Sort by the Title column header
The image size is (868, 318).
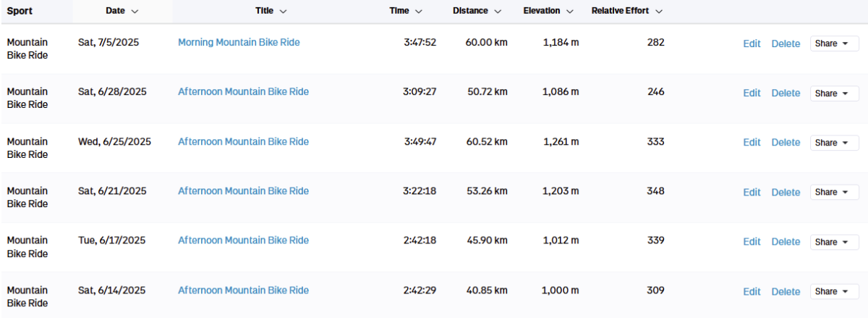point(271,11)
